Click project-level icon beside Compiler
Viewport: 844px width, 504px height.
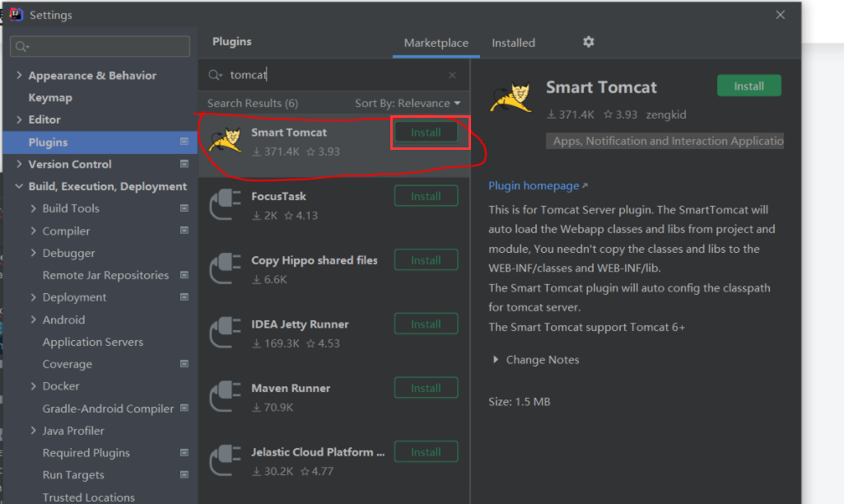coord(184,231)
